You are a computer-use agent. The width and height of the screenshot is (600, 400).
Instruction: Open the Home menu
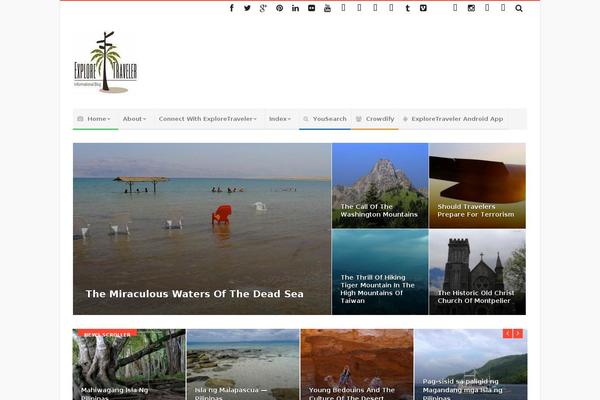[x=95, y=119]
